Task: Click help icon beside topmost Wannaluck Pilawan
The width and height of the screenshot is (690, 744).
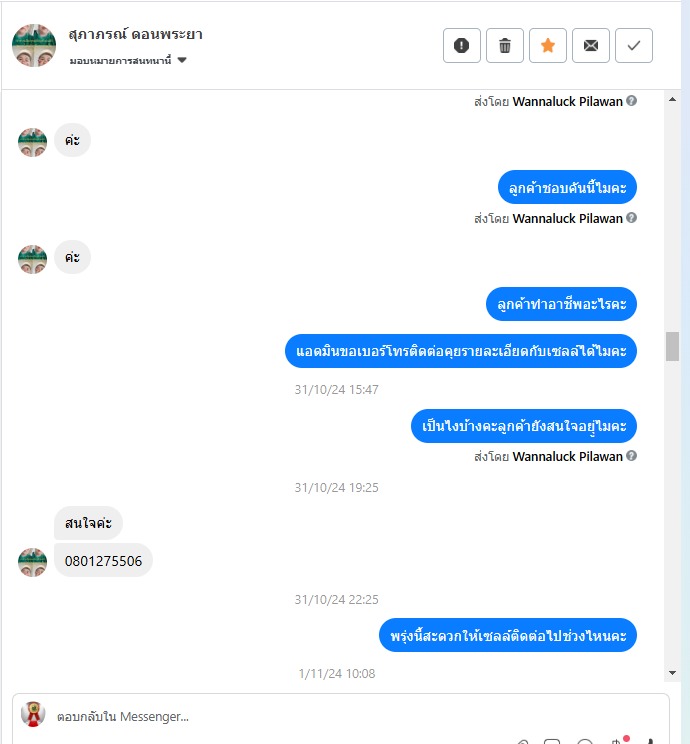Action: [631, 101]
